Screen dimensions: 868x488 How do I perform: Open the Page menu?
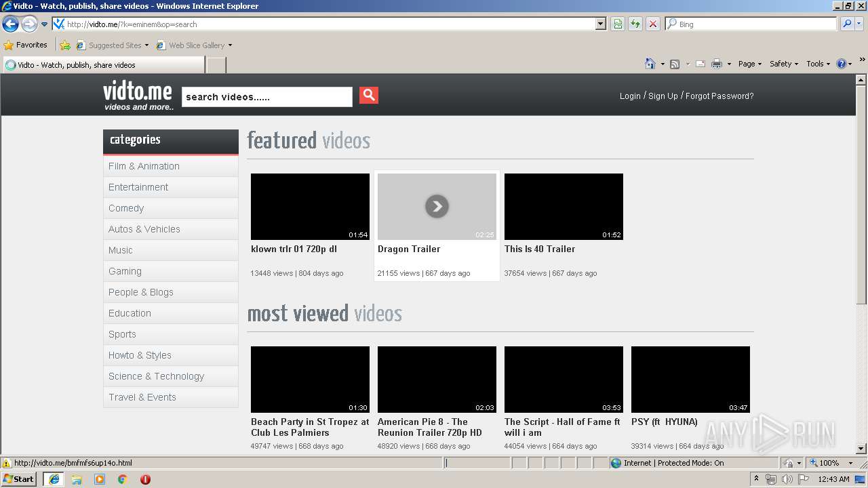pos(749,64)
